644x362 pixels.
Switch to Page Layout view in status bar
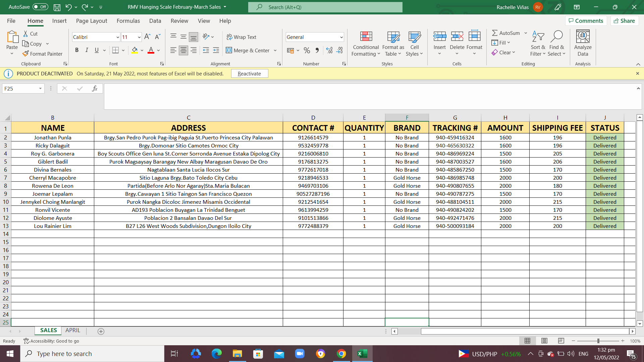coord(544,341)
